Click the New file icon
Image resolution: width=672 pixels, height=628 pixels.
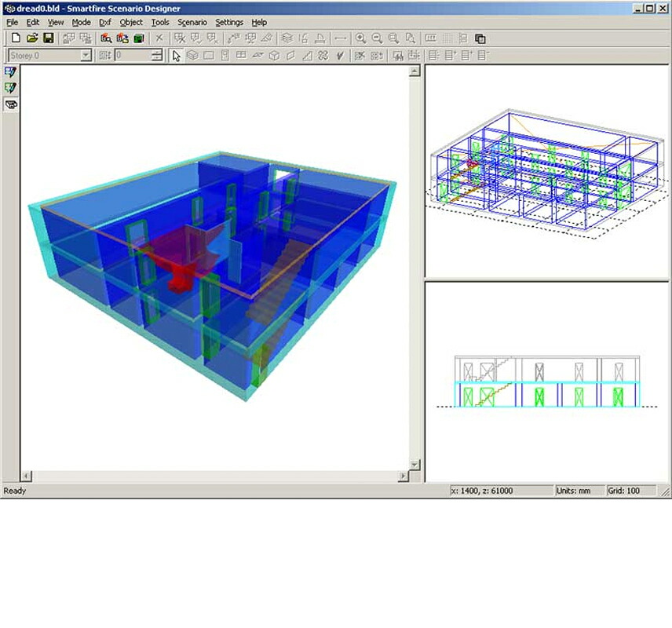16,38
